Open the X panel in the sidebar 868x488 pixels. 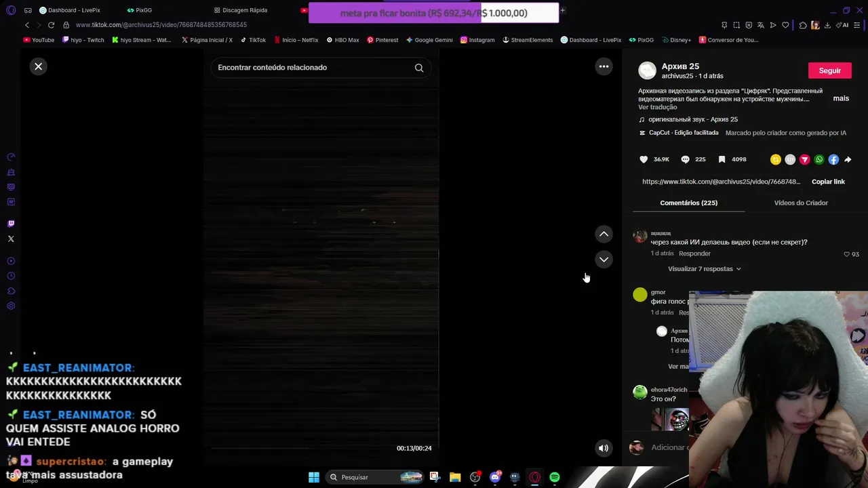(11, 239)
